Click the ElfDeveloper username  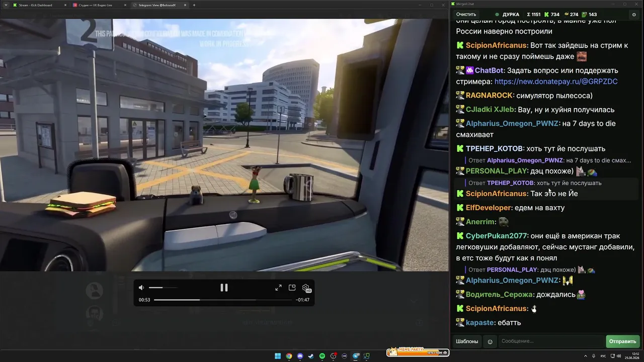pyautogui.click(x=489, y=208)
